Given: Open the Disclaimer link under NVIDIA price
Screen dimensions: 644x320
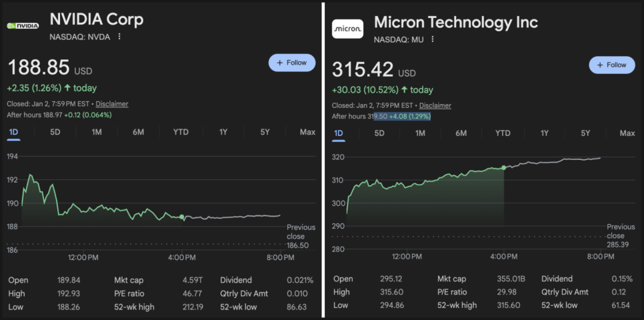Looking at the screenshot, I should coord(112,104).
